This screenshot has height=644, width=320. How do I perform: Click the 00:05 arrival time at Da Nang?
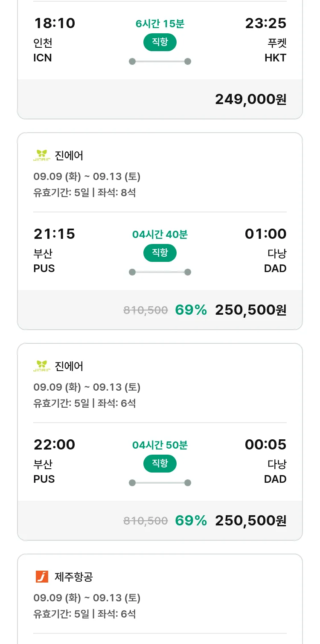[265, 444]
